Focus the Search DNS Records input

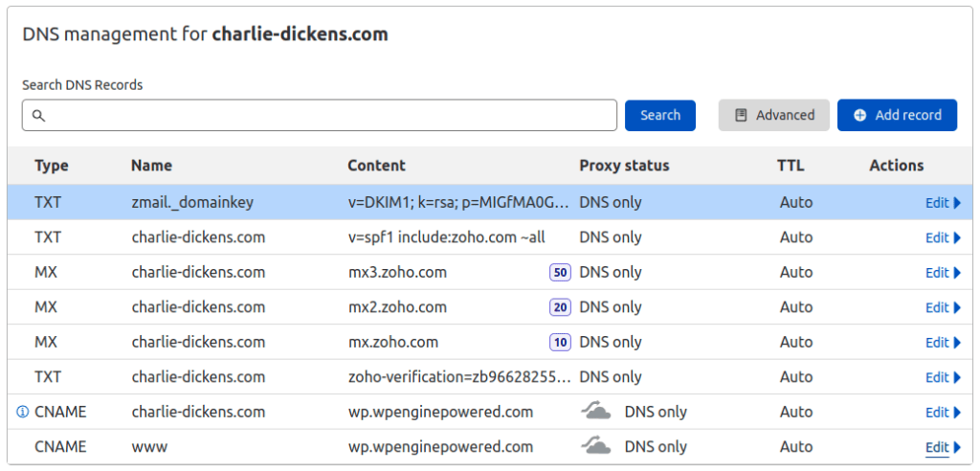(325, 115)
